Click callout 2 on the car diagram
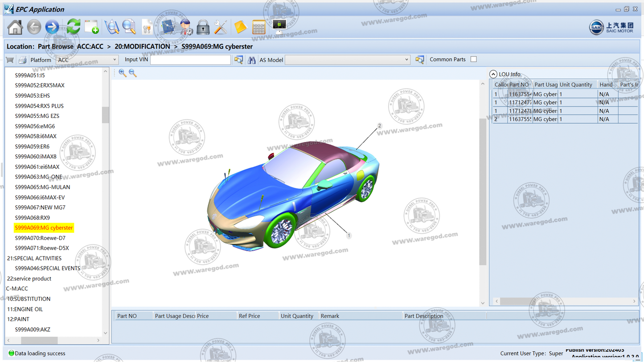644x362 pixels. (x=380, y=126)
